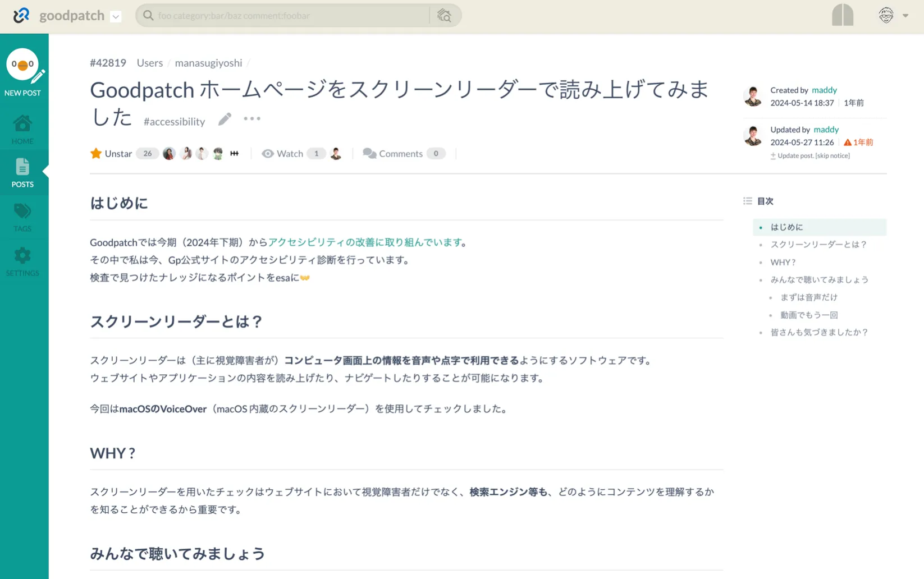Open the user avatar menu
This screenshot has width=924, height=579.
pos(886,15)
